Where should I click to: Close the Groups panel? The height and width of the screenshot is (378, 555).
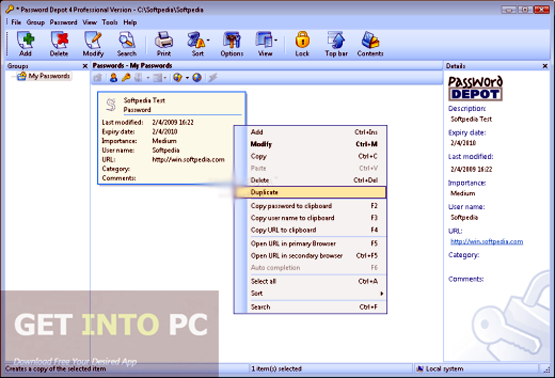coord(85,66)
